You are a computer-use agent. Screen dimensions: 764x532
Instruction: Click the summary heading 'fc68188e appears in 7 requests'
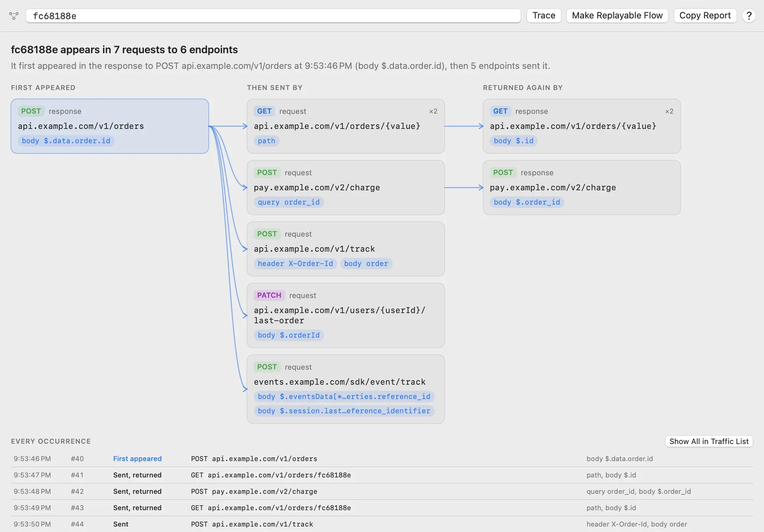click(x=124, y=50)
